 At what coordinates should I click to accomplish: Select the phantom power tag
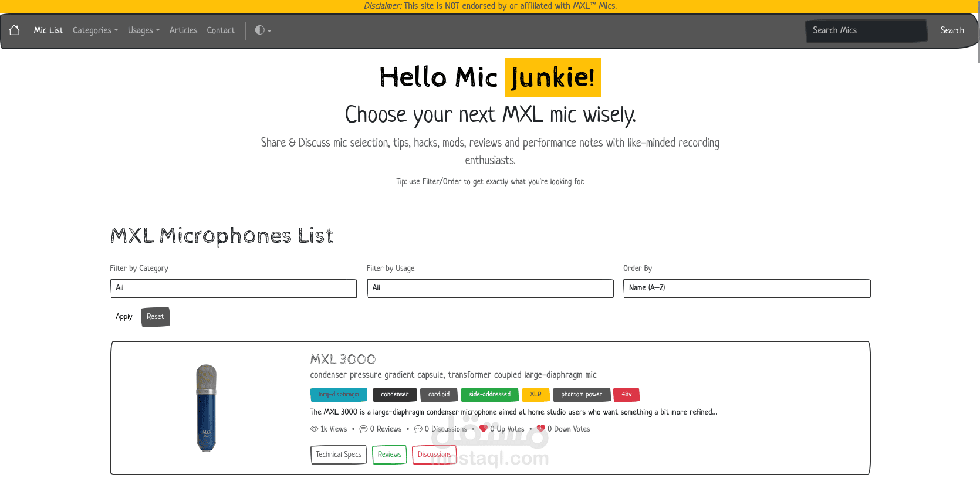(582, 395)
